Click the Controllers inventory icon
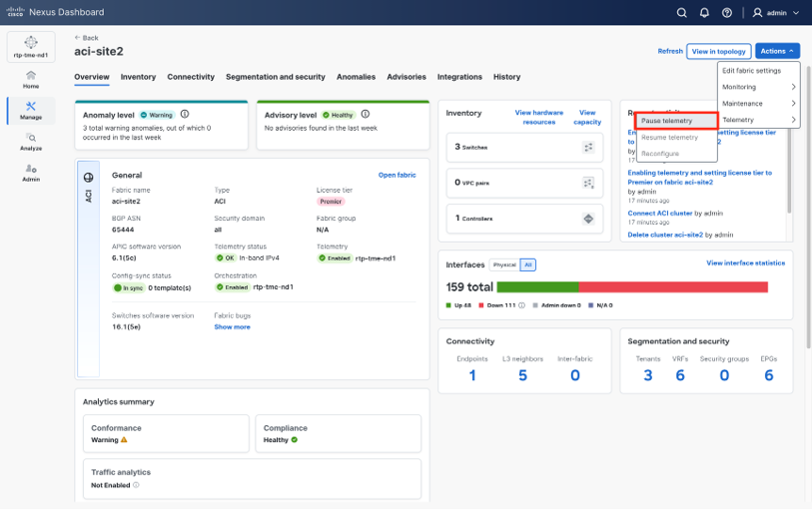This screenshot has height=509, width=812. (x=588, y=219)
